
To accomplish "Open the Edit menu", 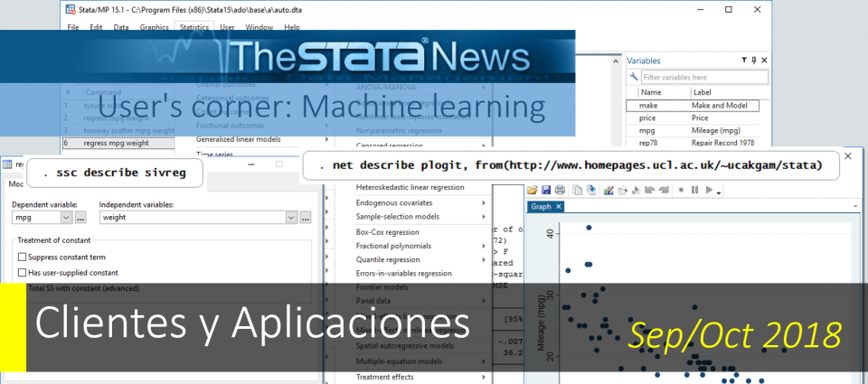I will 97,27.
